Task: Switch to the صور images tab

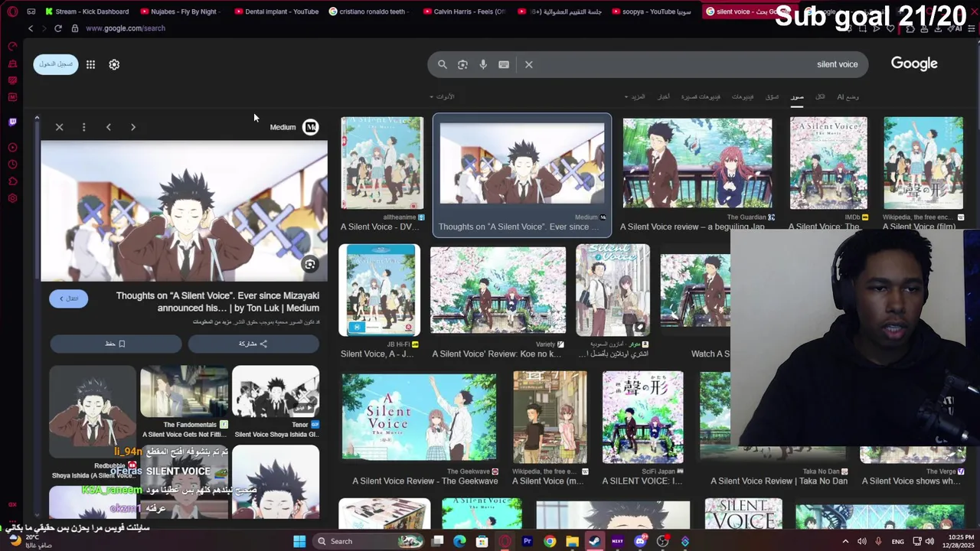Action: [797, 97]
